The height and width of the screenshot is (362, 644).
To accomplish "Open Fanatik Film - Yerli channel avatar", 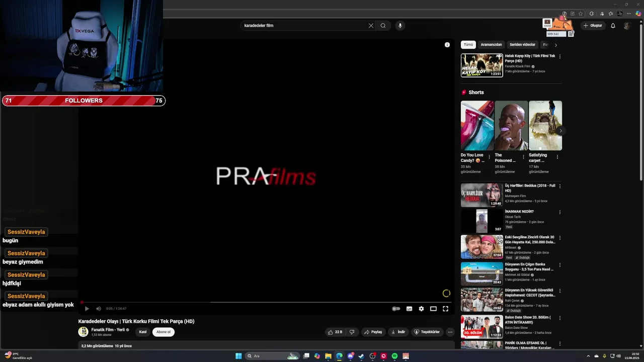I will click(x=83, y=332).
